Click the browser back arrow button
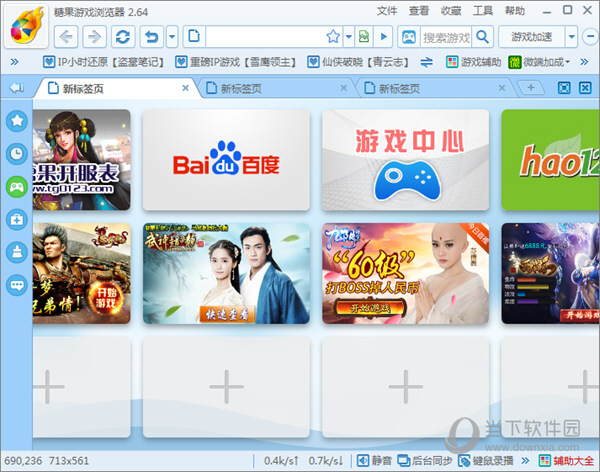The height and width of the screenshot is (472, 600). click(x=66, y=37)
